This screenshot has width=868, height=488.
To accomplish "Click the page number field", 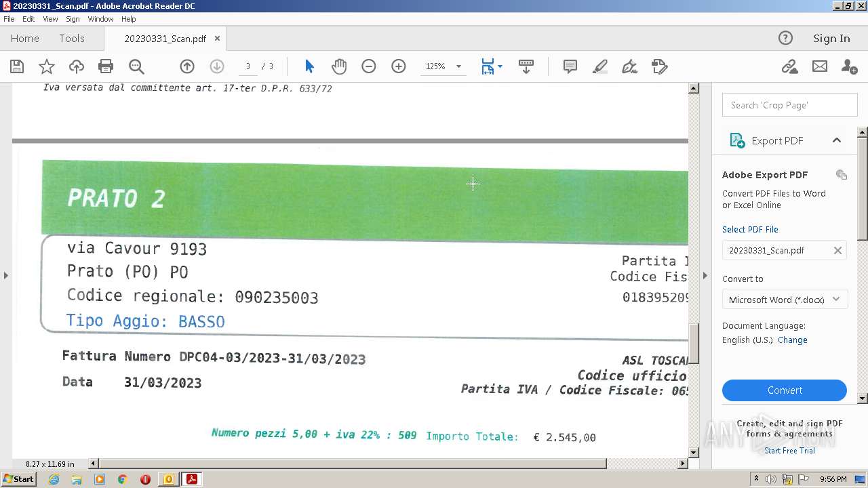I will [248, 66].
